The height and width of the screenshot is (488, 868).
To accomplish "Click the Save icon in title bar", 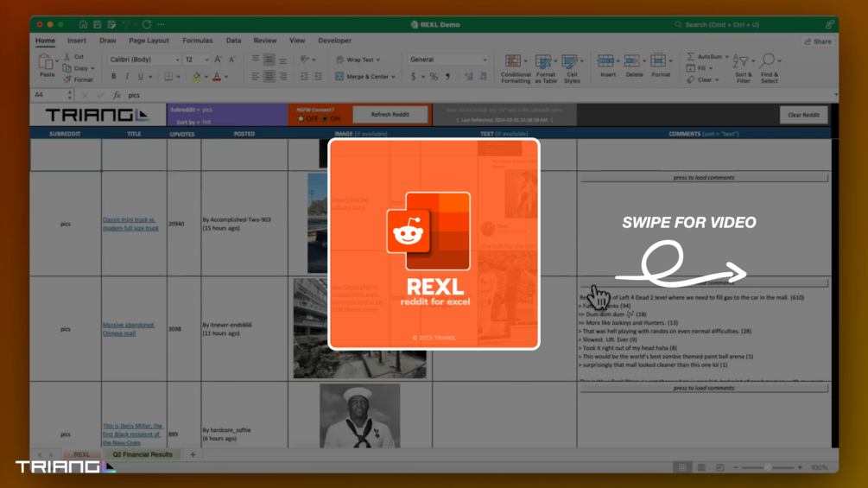I will click(98, 24).
